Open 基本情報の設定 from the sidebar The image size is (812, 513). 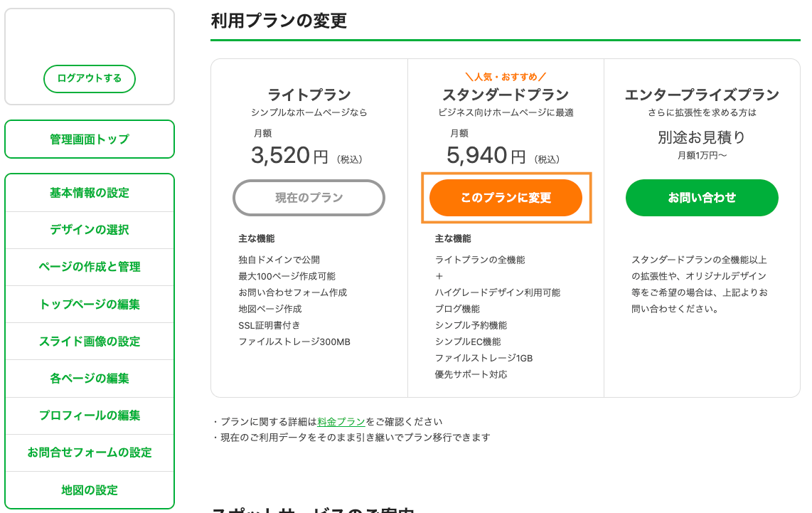click(x=89, y=192)
